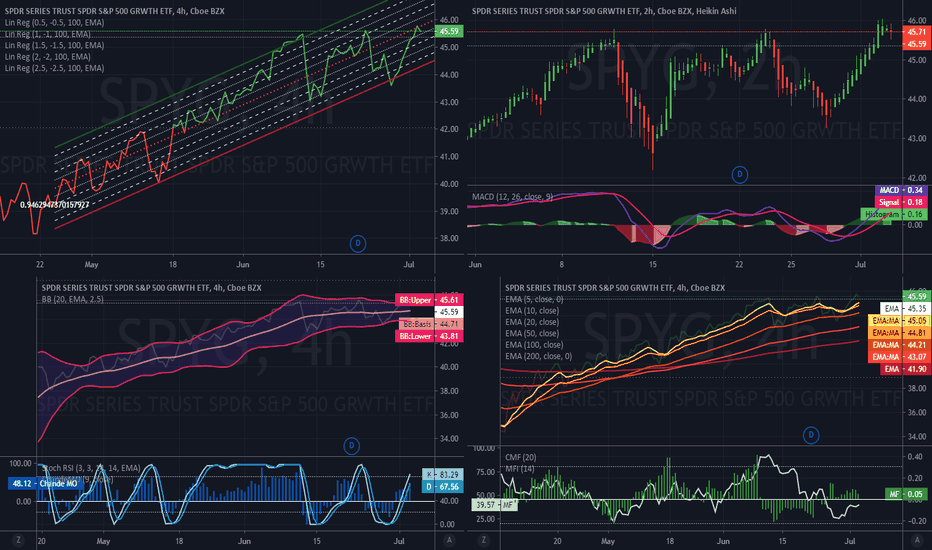The width and height of the screenshot is (932, 550).
Task: Click the EMA:MA 44.21 value label
Action: 900,345
